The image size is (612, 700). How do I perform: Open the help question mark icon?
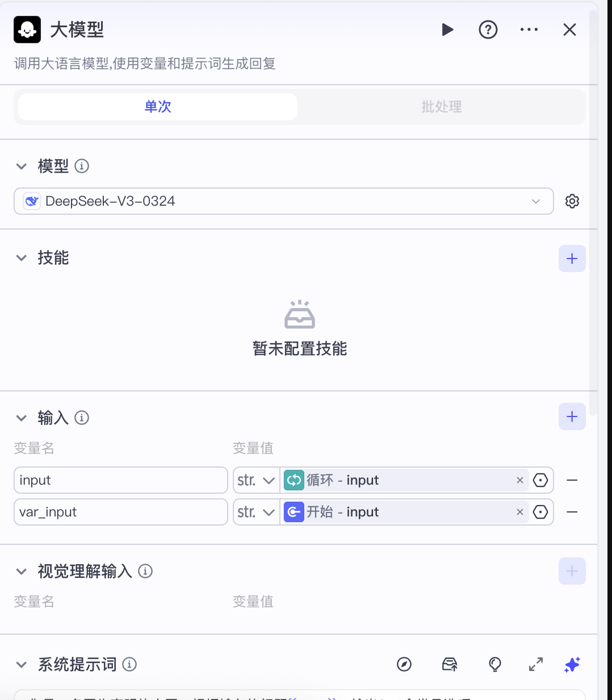click(488, 30)
